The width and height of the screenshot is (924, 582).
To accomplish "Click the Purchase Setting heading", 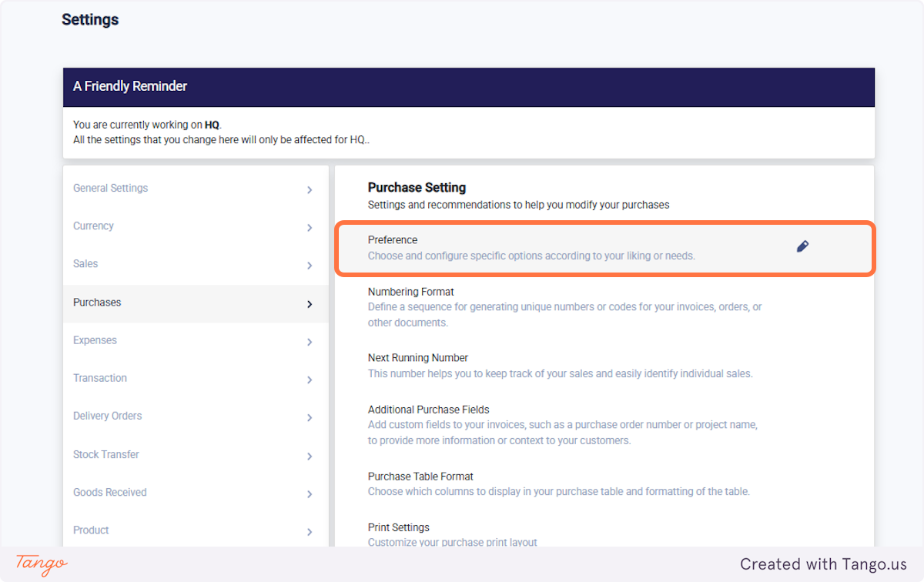I will click(417, 187).
